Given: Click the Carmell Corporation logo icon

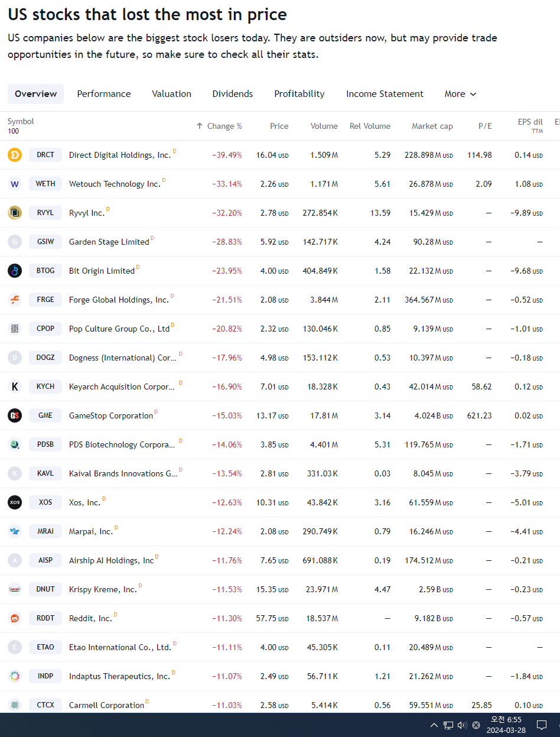Looking at the screenshot, I should [15, 705].
